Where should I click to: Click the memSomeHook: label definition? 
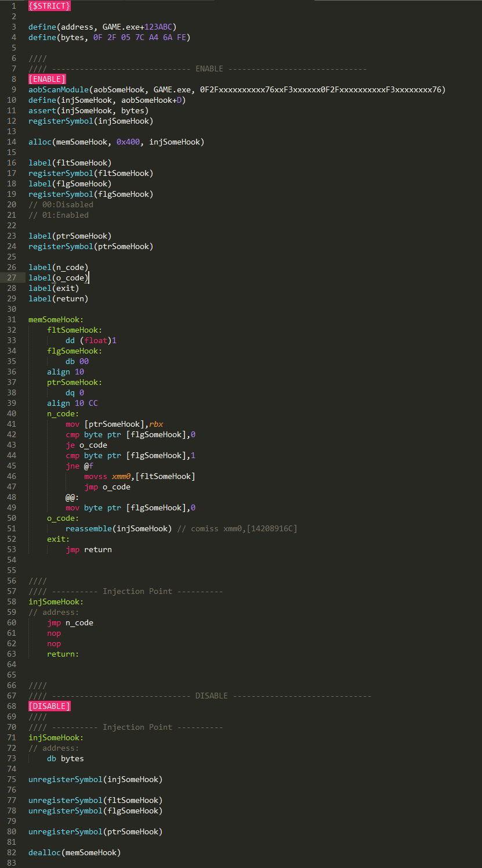point(56,319)
